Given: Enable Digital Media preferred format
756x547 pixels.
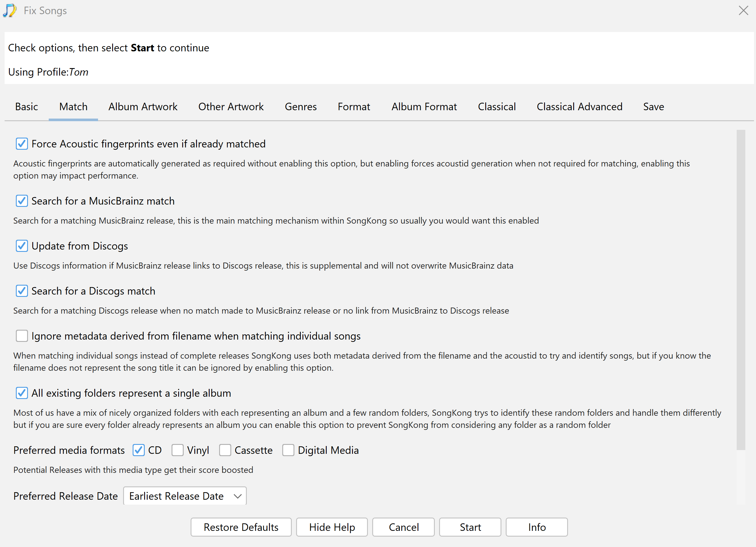Looking at the screenshot, I should point(288,450).
